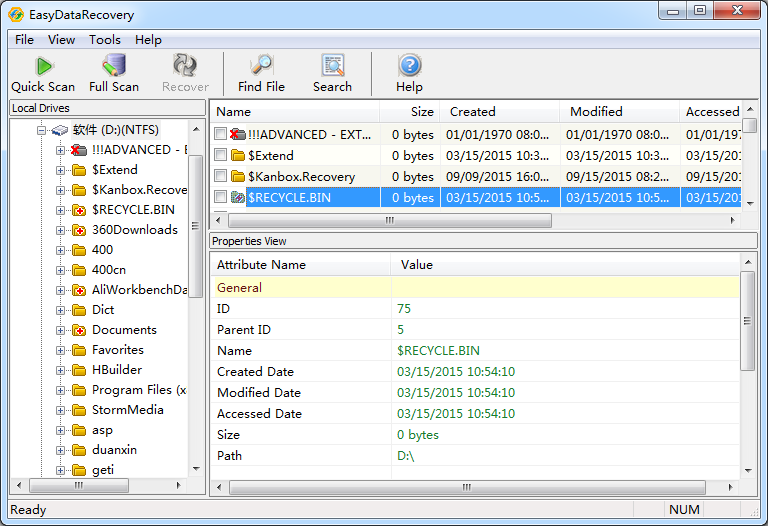Image resolution: width=768 pixels, height=526 pixels.
Task: Start a Quick Scan
Action: coord(43,73)
